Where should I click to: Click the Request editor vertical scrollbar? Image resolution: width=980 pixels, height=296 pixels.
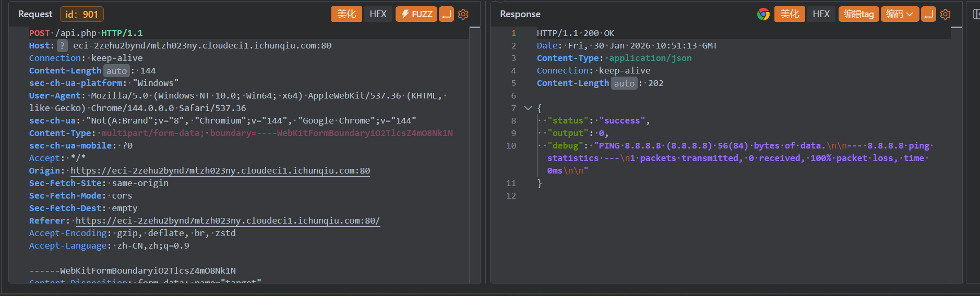[x=475, y=155]
